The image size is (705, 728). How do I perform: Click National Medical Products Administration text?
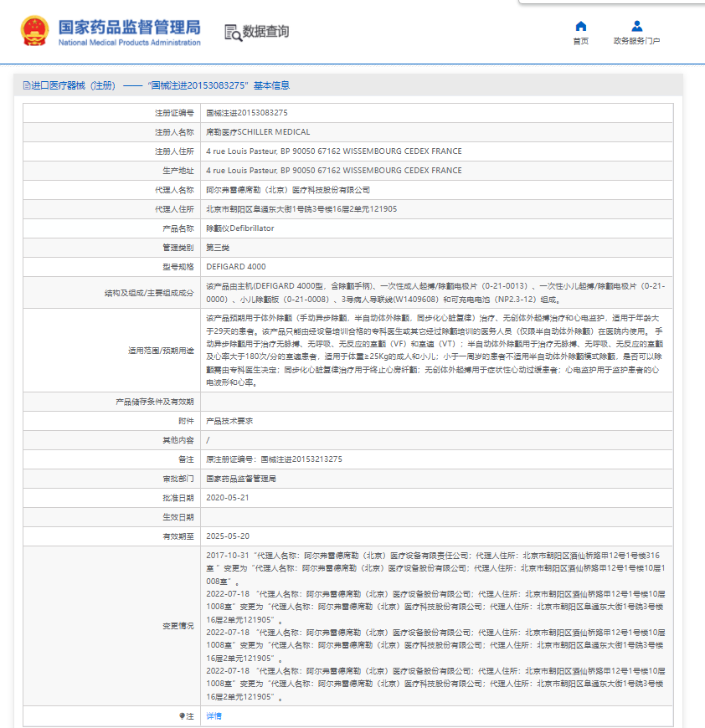click(x=130, y=42)
